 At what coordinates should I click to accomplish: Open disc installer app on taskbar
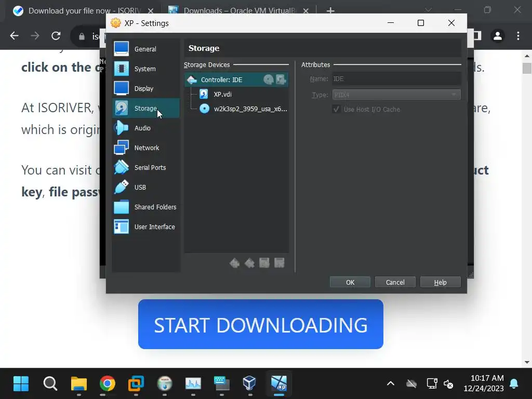(x=165, y=384)
